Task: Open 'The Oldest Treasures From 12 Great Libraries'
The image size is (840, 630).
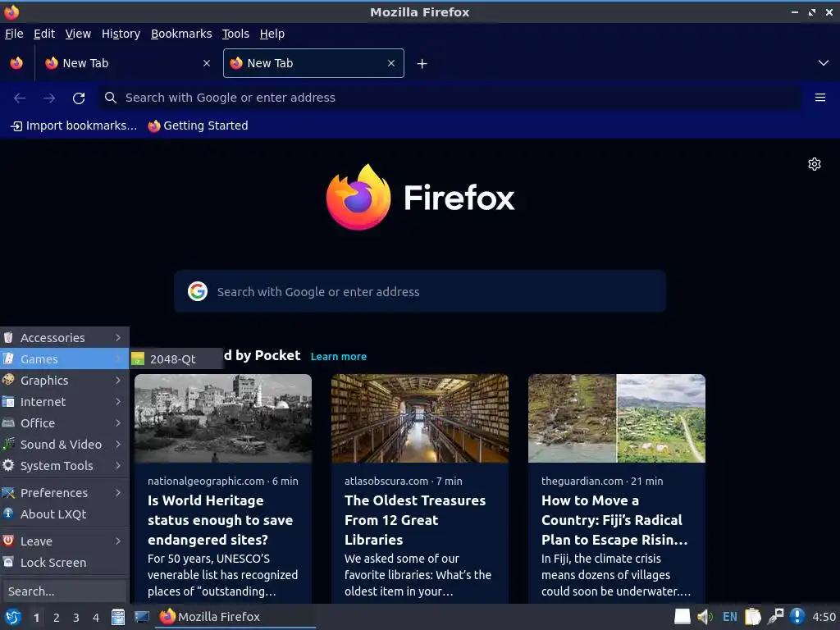Action: coord(415,519)
